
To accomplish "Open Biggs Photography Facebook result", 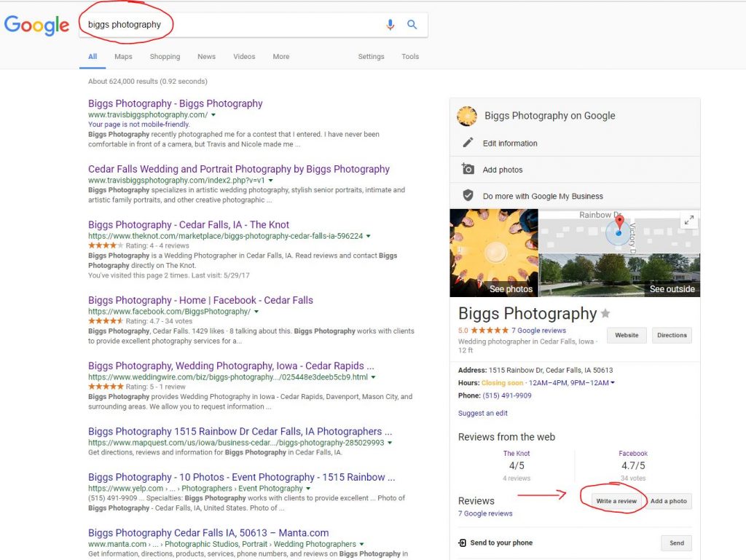I will (x=200, y=301).
